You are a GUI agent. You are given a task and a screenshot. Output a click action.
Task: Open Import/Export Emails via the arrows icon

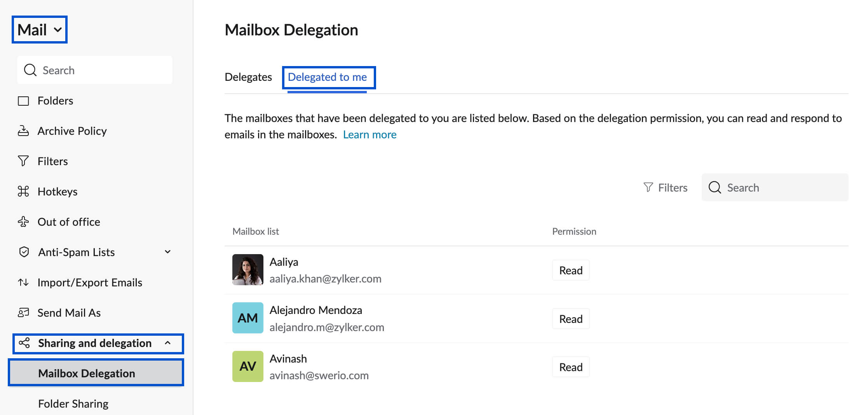pyautogui.click(x=24, y=282)
